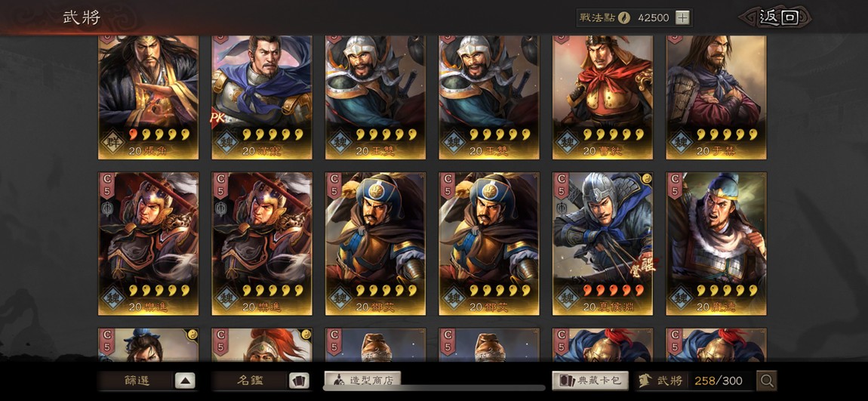Screen dimensions: 868x401
Task: Click the horizontal scroll bar at the bottom
Action: coord(434,388)
